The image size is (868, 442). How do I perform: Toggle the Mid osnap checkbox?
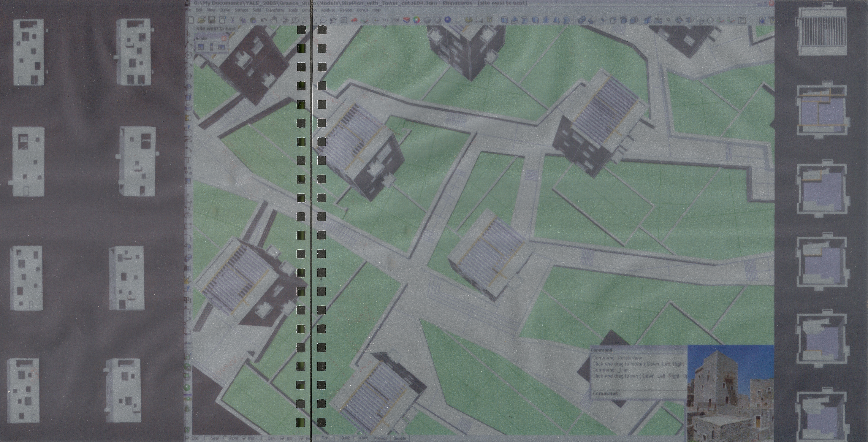(x=244, y=439)
